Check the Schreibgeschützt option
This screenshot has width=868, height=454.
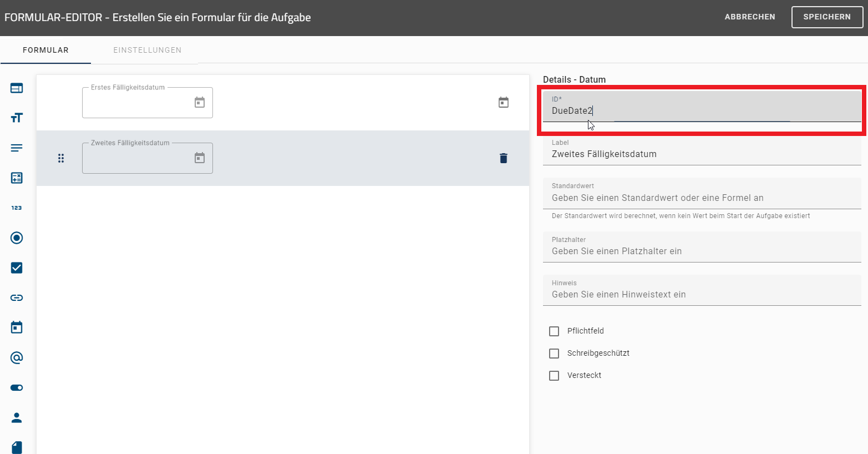click(x=554, y=353)
